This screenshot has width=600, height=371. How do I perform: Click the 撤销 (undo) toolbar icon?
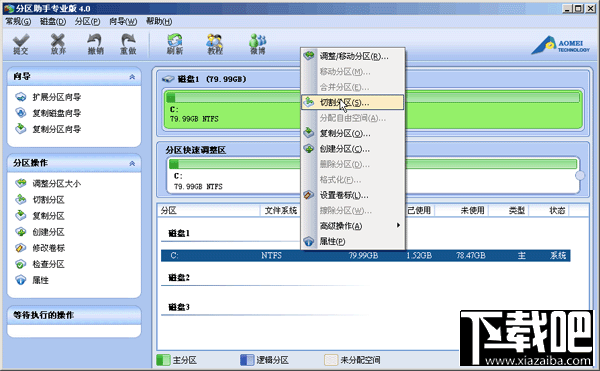point(95,44)
